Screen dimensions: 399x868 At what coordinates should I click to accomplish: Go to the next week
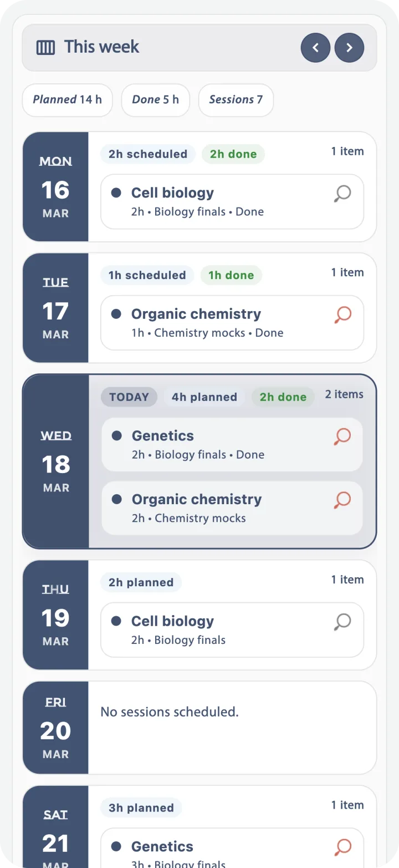(349, 48)
